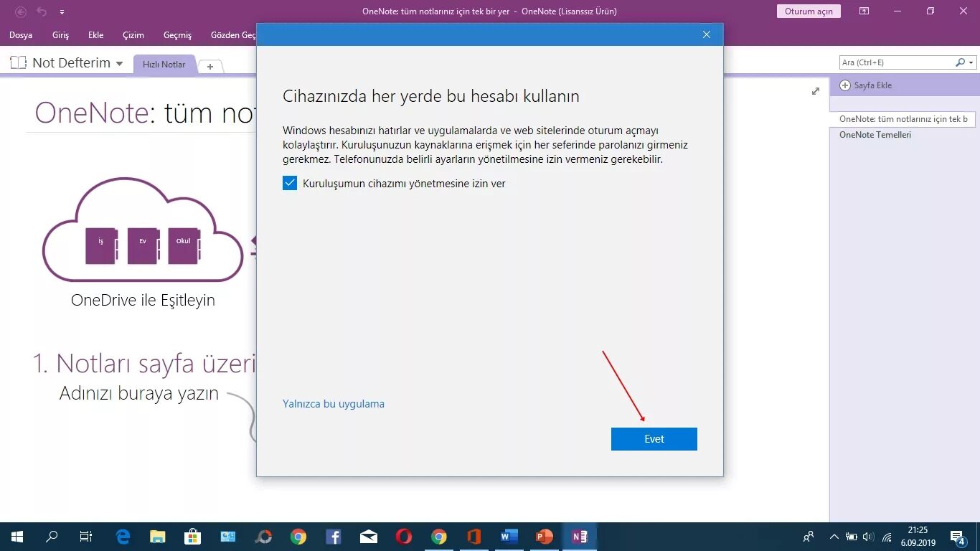Click the undo arrow in the title bar
This screenshot has height=551, width=980.
click(42, 11)
